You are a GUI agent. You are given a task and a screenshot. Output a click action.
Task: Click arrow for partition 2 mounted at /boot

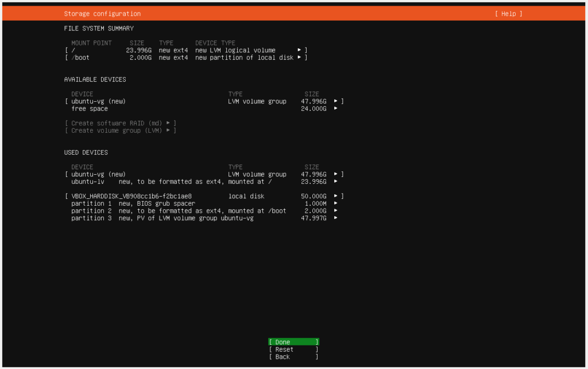336,211
